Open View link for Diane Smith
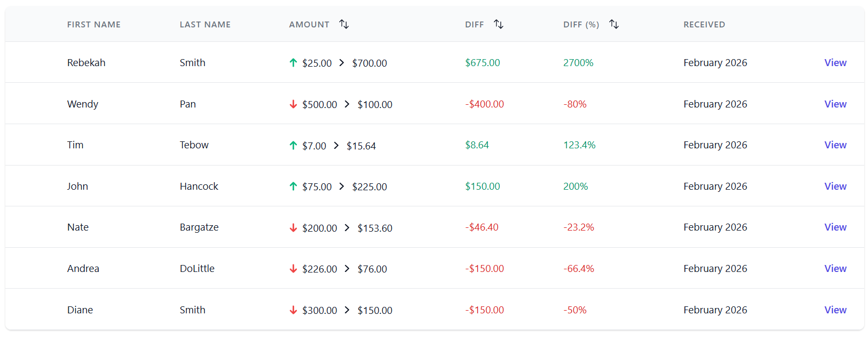868x337 pixels. tap(835, 310)
